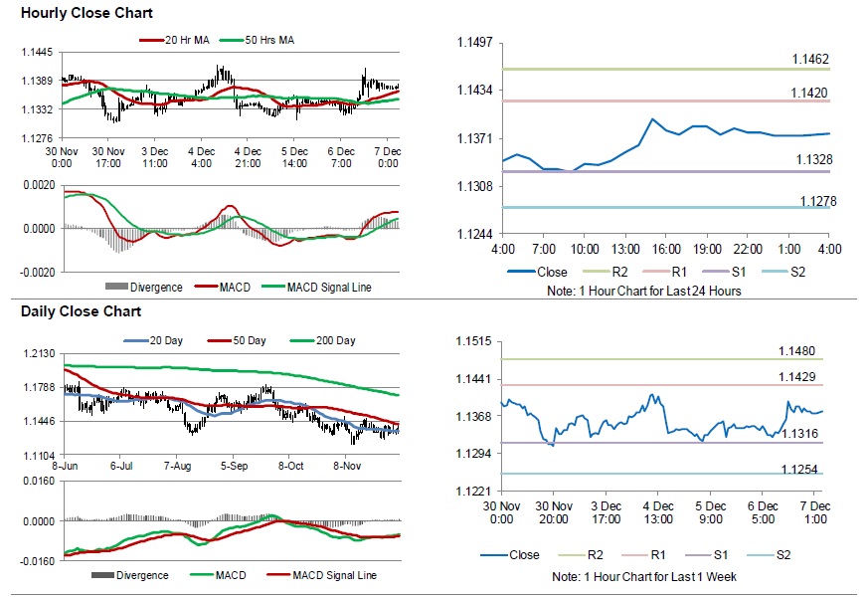The height and width of the screenshot is (598, 868).
Task: Select the 1.1480 weekly R2 label
Action: [x=797, y=350]
